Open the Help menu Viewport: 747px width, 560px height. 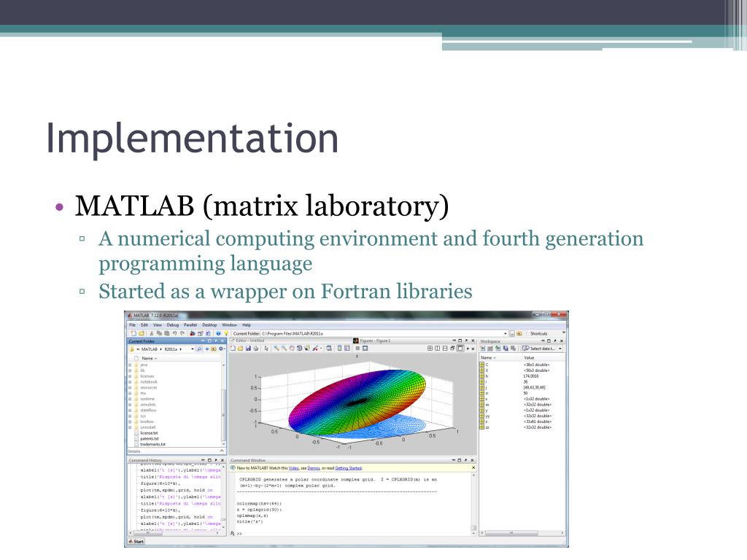coord(247,324)
